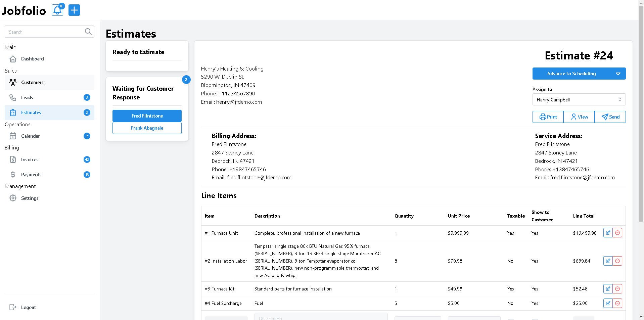Edit the Furnace Unit line item
The height and width of the screenshot is (320, 644).
[x=608, y=233]
